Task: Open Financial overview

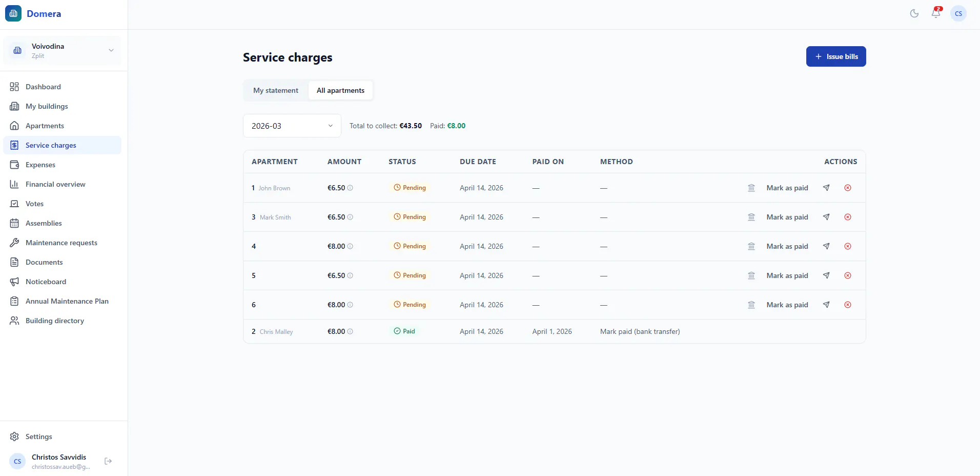Action: pyautogui.click(x=62, y=184)
